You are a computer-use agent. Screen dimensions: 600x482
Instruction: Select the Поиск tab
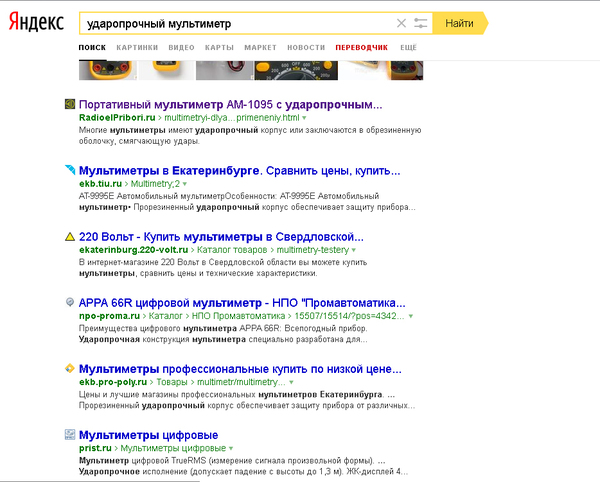click(x=92, y=47)
